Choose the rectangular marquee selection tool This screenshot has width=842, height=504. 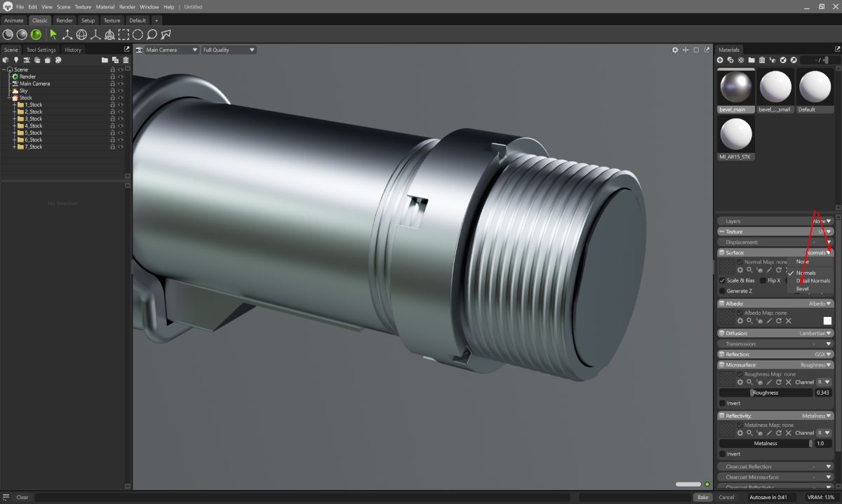pyautogui.click(x=123, y=34)
